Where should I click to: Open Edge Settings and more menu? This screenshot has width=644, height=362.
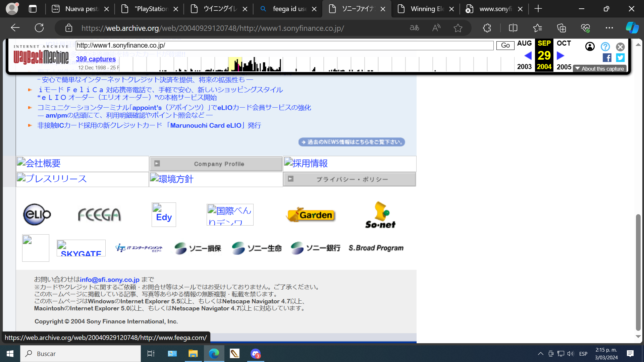[x=609, y=28]
